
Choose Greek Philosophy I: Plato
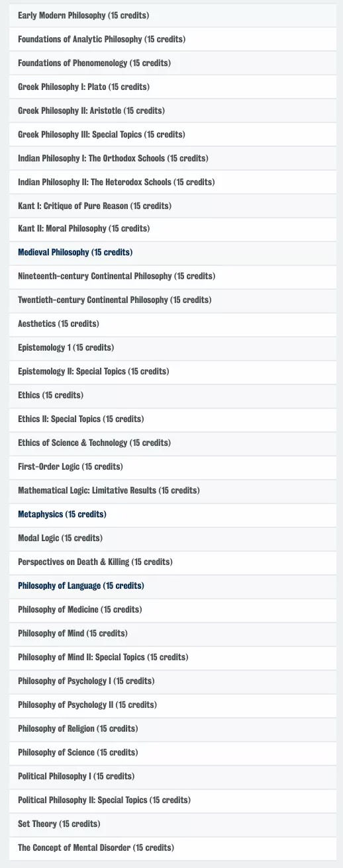pos(172,87)
